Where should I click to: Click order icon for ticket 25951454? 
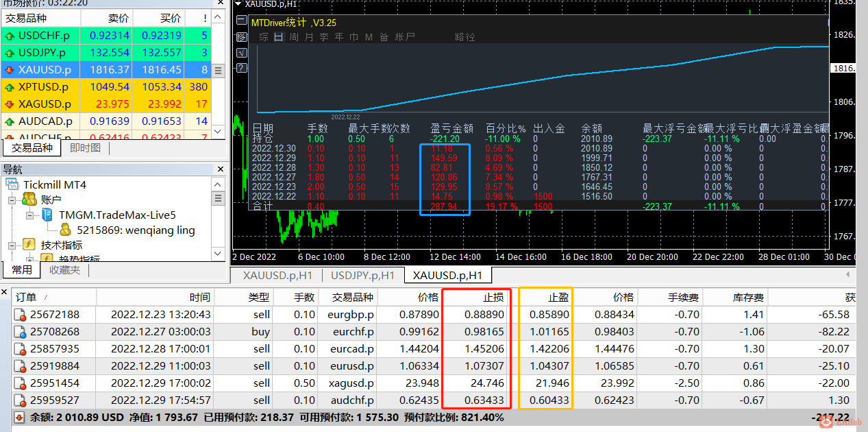21,383
